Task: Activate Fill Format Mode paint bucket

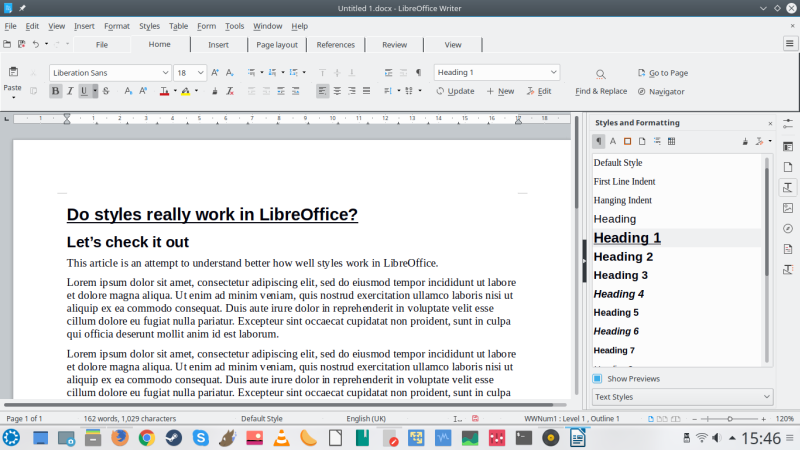Action: (745, 141)
